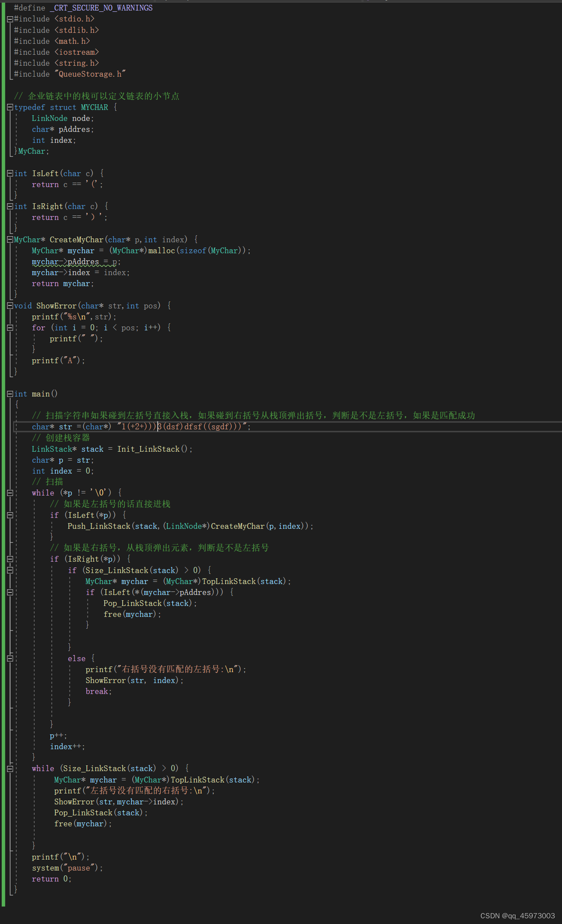Click the return 0 statement

(51, 879)
